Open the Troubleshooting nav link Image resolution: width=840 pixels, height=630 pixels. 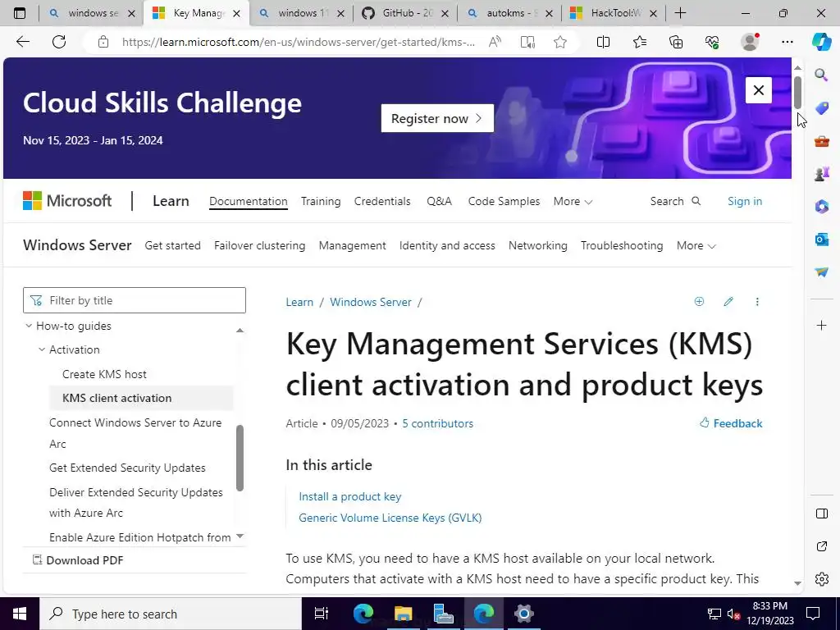(x=622, y=245)
